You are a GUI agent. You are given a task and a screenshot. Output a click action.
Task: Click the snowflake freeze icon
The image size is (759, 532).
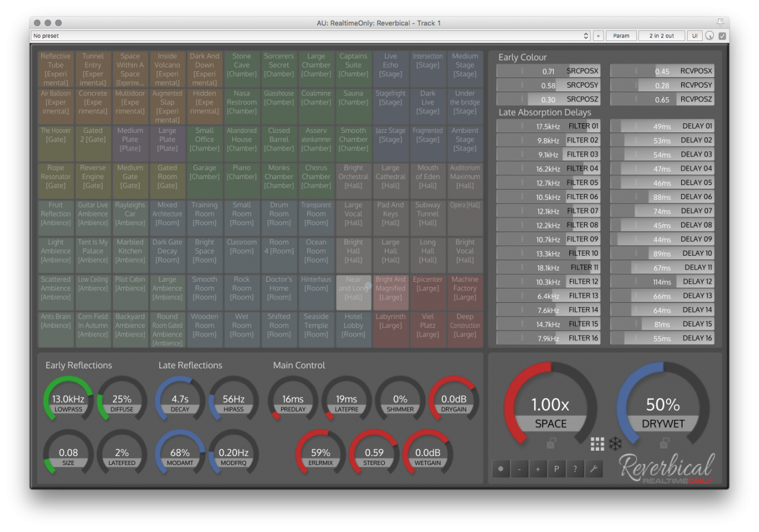coord(614,444)
